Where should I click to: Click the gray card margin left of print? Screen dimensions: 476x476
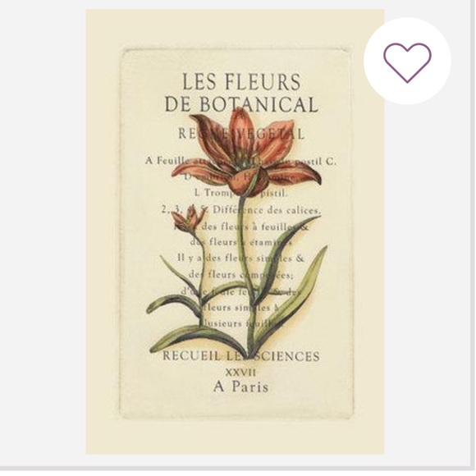pos(43,231)
